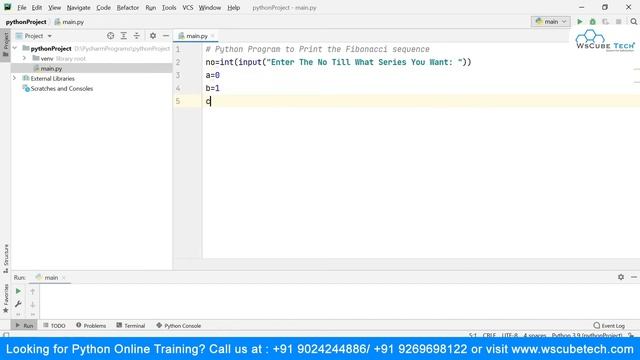Open the Terminal tool window tab
The height and width of the screenshot is (360, 640).
tap(131, 326)
